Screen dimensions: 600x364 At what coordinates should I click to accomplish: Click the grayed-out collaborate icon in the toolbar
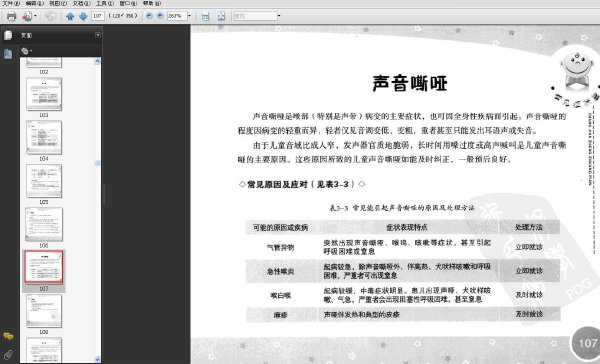tap(50, 16)
